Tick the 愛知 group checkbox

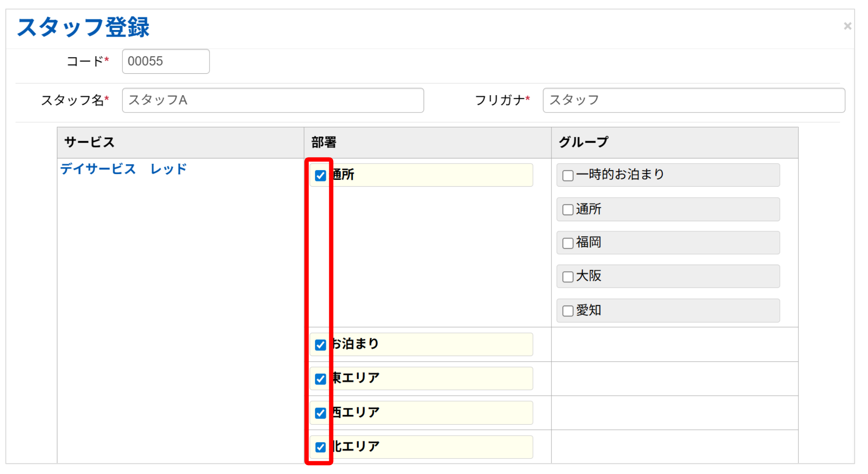568,311
